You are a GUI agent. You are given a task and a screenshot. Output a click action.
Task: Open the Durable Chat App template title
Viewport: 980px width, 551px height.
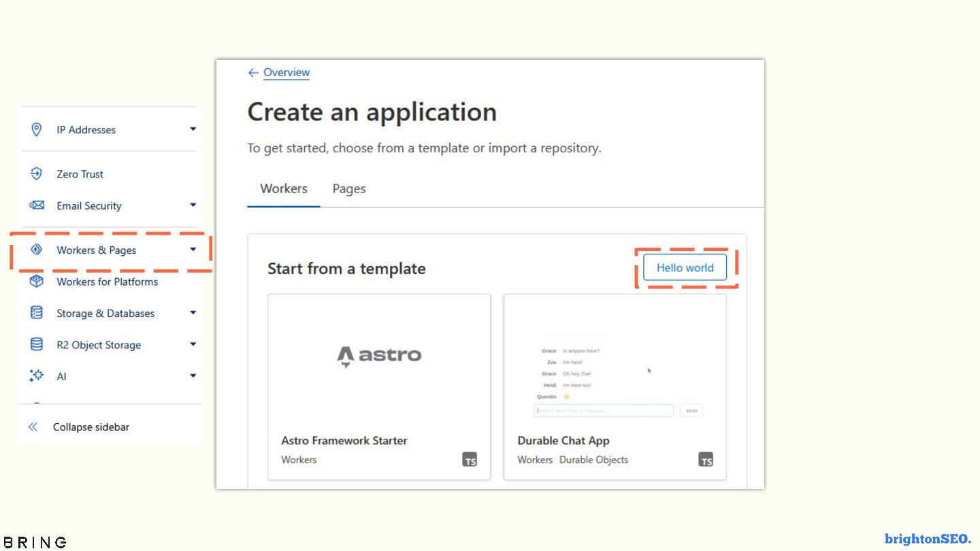pyautogui.click(x=563, y=441)
